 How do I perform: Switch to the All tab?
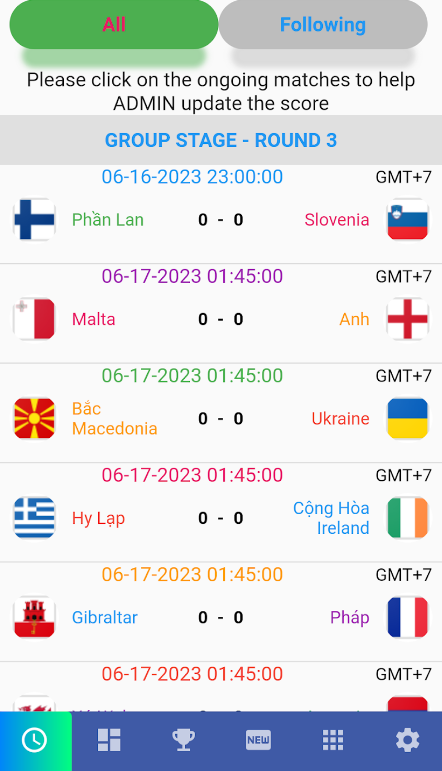click(114, 25)
